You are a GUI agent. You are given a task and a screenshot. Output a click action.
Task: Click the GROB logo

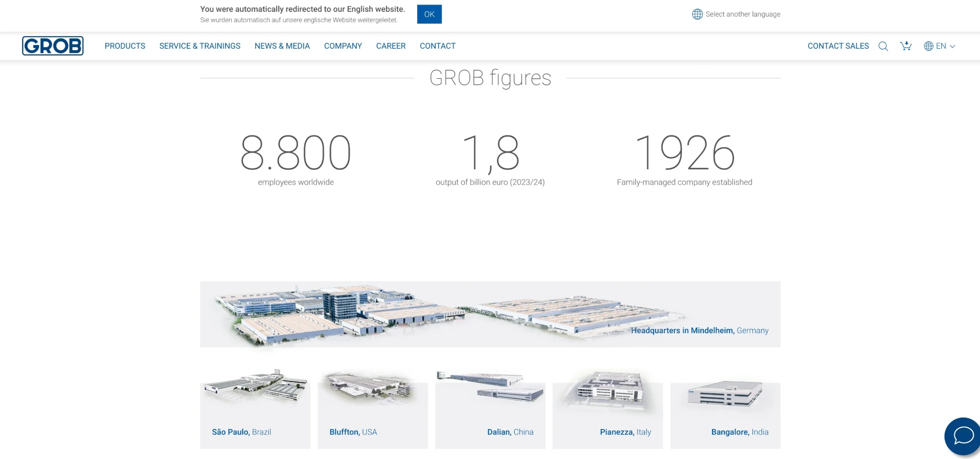(52, 46)
